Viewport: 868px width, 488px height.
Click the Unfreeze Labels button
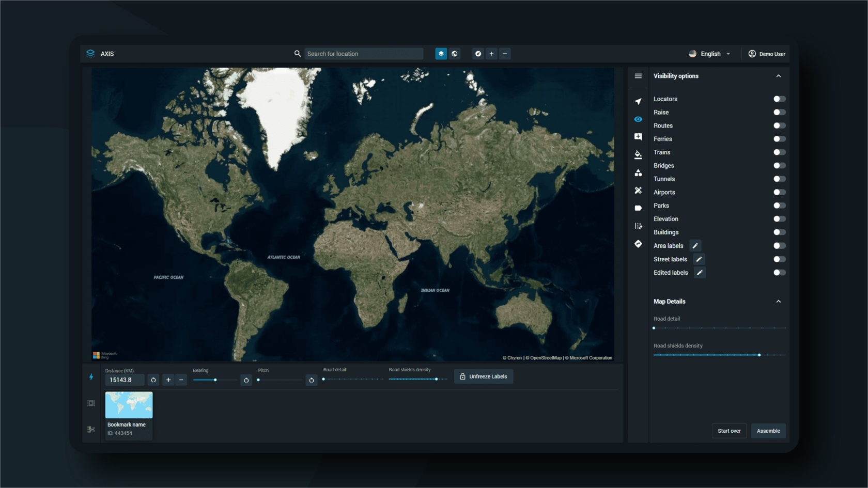(x=484, y=376)
